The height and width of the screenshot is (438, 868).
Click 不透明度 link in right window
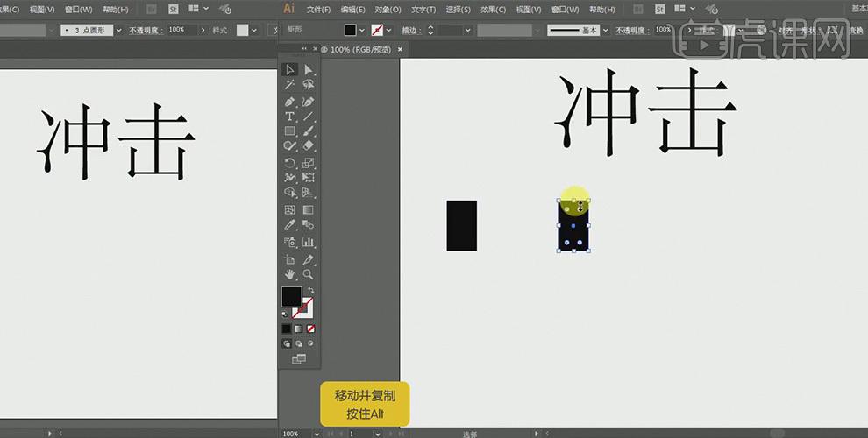point(630,31)
